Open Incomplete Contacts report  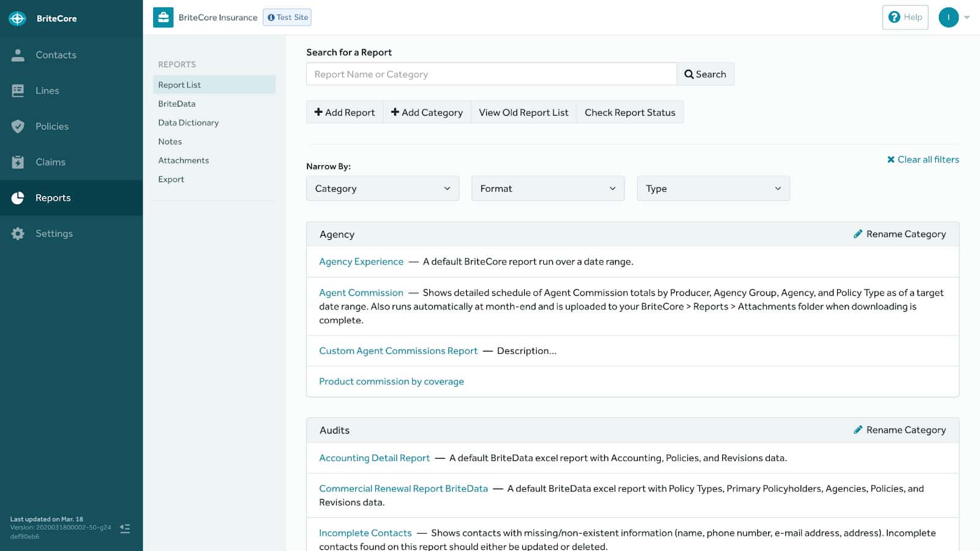pos(365,533)
